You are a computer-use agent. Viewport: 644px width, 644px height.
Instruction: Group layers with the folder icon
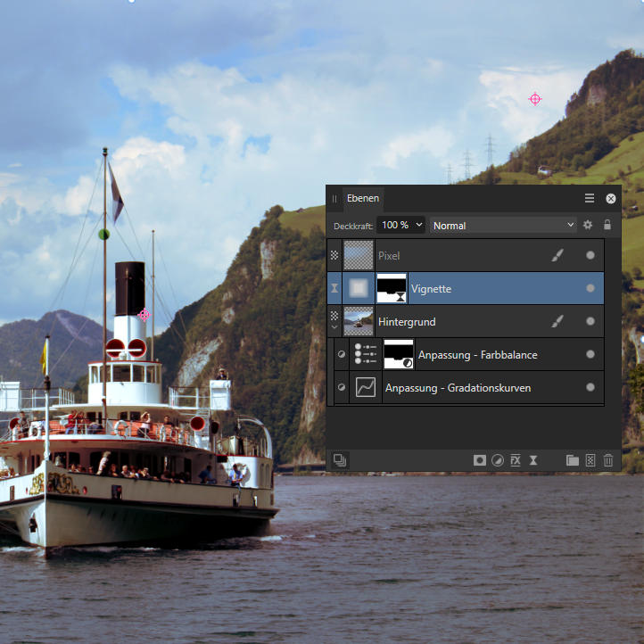click(572, 460)
